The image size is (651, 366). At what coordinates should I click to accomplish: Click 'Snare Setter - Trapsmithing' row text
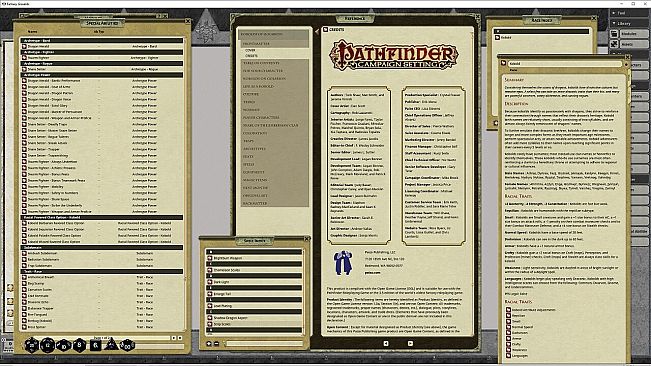click(48, 156)
